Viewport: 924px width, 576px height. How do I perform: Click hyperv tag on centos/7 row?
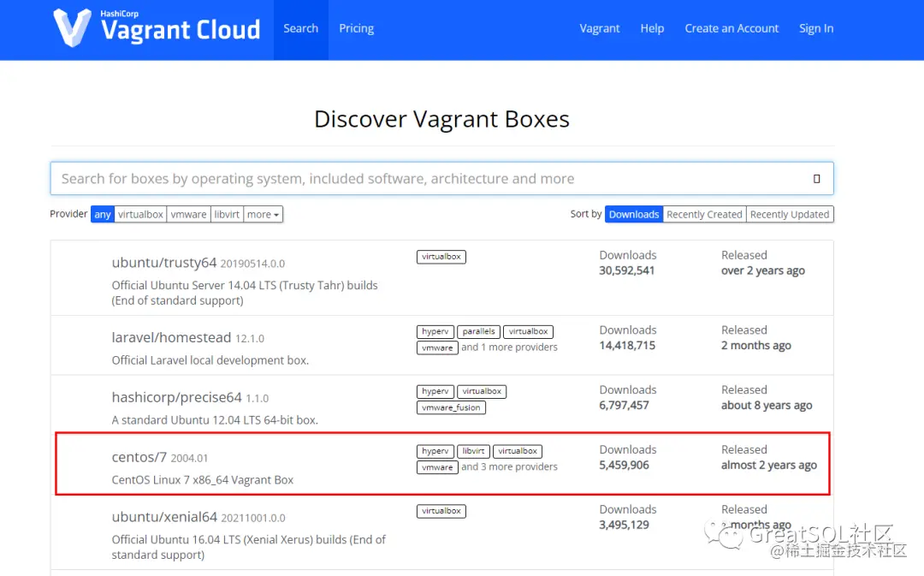coord(435,452)
